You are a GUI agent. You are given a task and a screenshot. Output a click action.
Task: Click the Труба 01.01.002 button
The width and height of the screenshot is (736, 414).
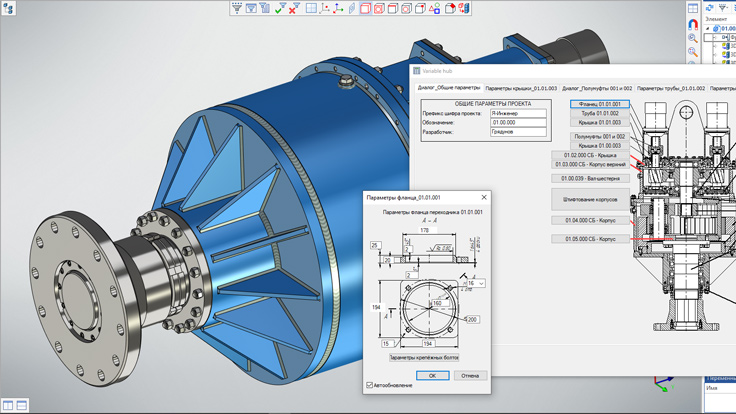pos(600,113)
